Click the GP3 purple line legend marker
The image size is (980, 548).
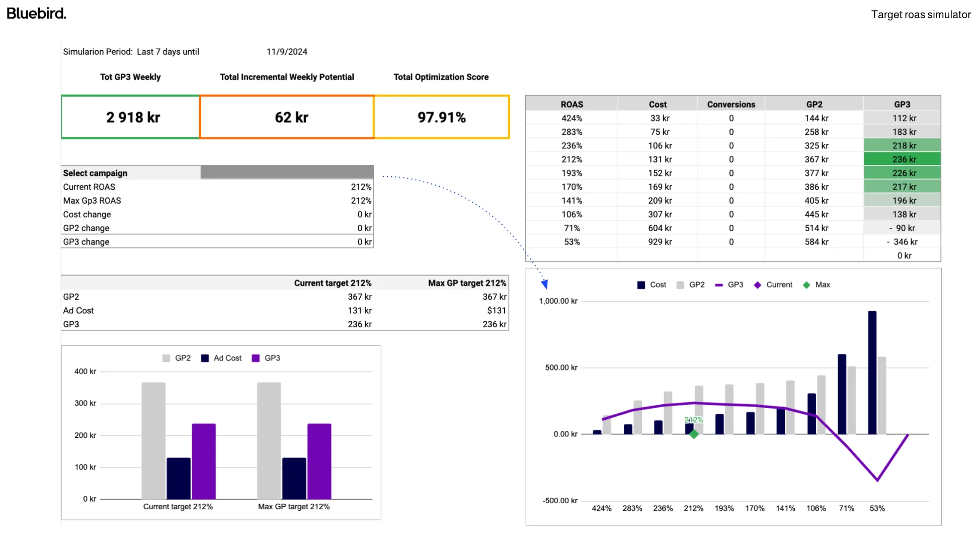click(719, 285)
